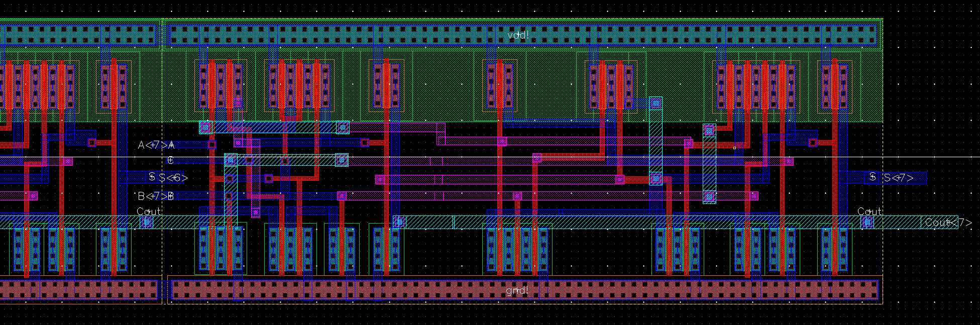
Task: Select the S<6> pin label
Action: pyautogui.click(x=173, y=178)
